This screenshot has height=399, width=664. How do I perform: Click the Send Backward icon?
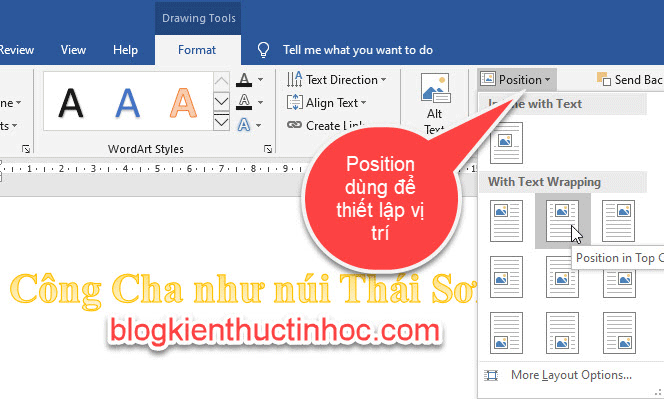[x=603, y=79]
